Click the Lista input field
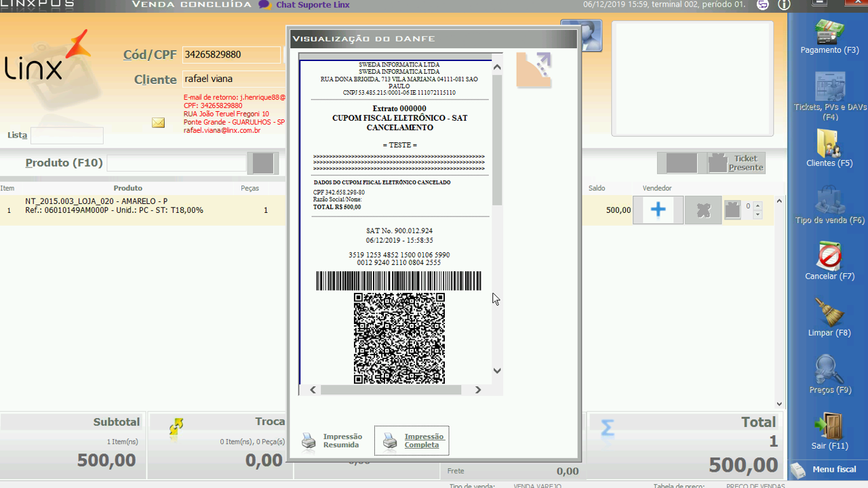Image resolution: width=868 pixels, height=488 pixels. (x=66, y=136)
